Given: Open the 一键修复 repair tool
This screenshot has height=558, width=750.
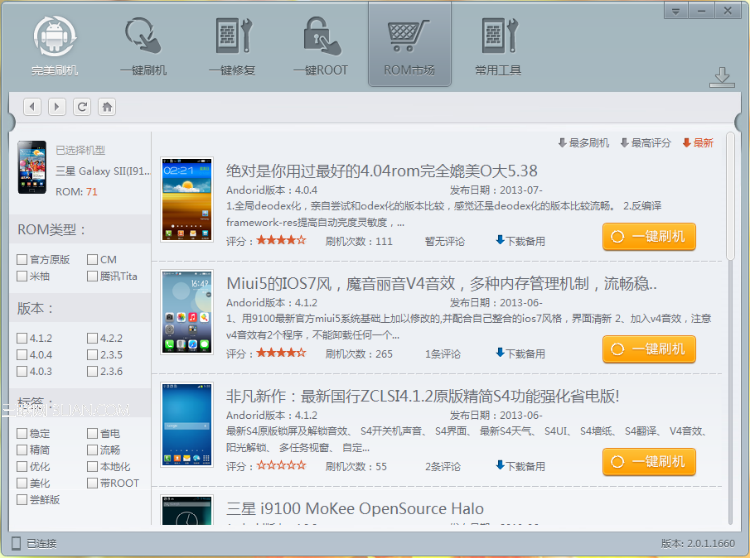Looking at the screenshot, I should tap(232, 46).
